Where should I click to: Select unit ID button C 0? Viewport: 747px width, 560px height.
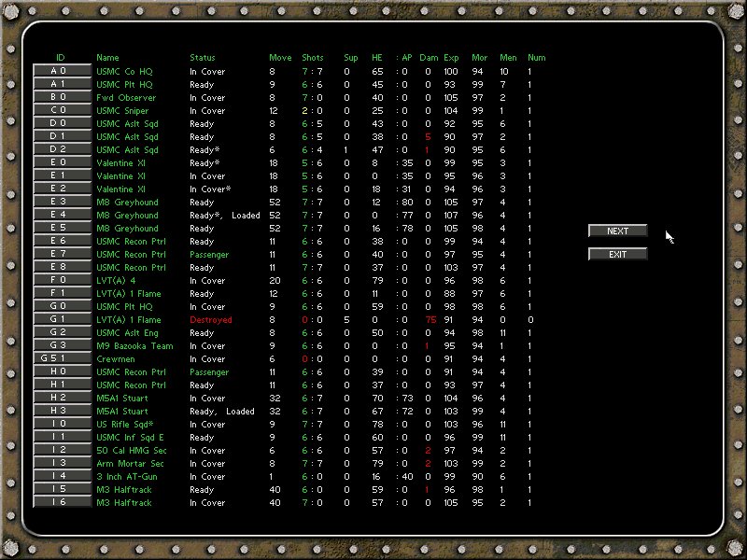pyautogui.click(x=62, y=110)
